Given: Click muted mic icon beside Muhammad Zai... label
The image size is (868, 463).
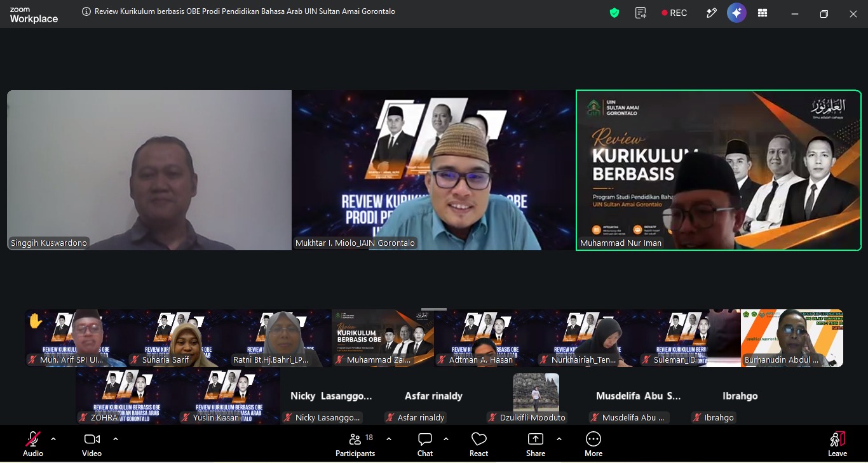Looking at the screenshot, I should 340,360.
